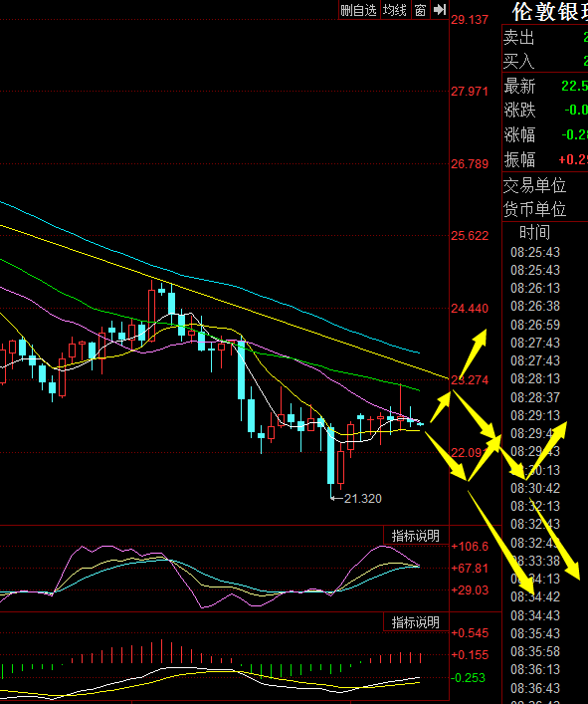Select the 08:26:38 tick row
Viewport: 588px width, 704px height.
[535, 307]
